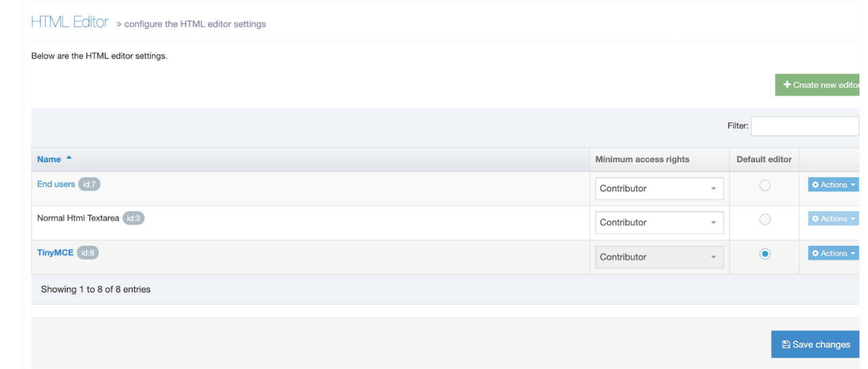Set Normal Html Textarea as default editor
Screen dimensions: 868x369
tap(765, 219)
